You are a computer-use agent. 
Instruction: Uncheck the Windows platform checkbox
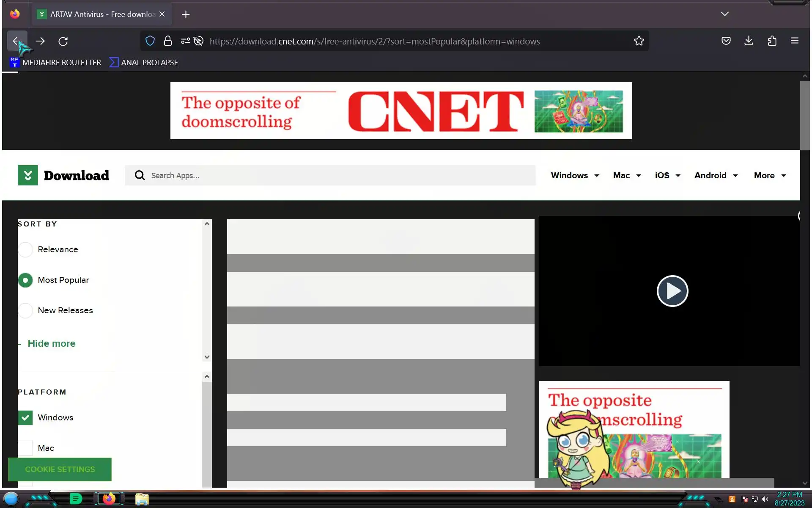[x=25, y=417]
